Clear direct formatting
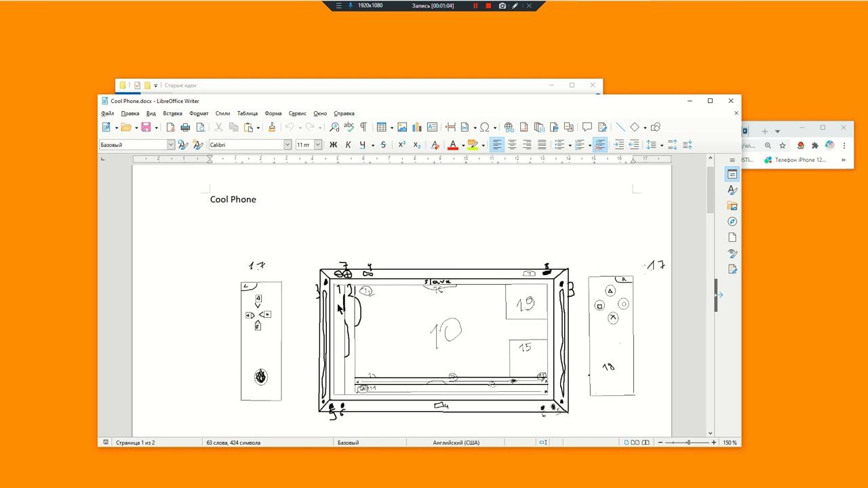Viewport: 868px width, 488px height. (x=435, y=145)
